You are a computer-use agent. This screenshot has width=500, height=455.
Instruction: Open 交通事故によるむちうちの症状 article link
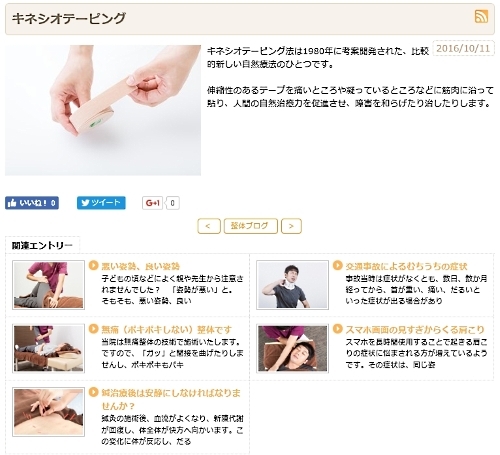click(406, 266)
